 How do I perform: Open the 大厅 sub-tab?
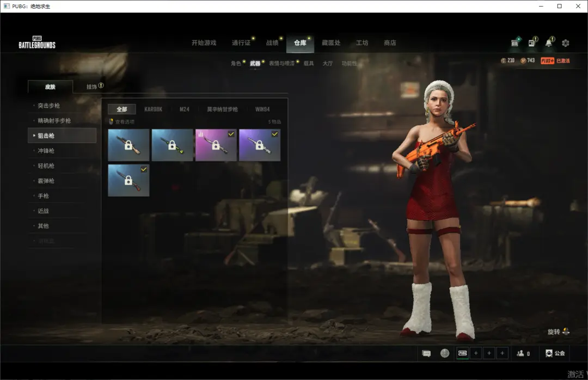328,63
